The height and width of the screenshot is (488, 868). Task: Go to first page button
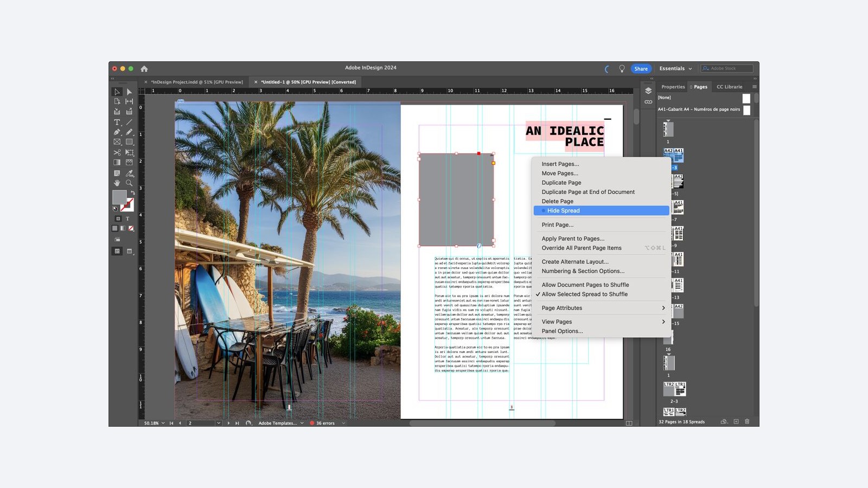[x=171, y=423]
